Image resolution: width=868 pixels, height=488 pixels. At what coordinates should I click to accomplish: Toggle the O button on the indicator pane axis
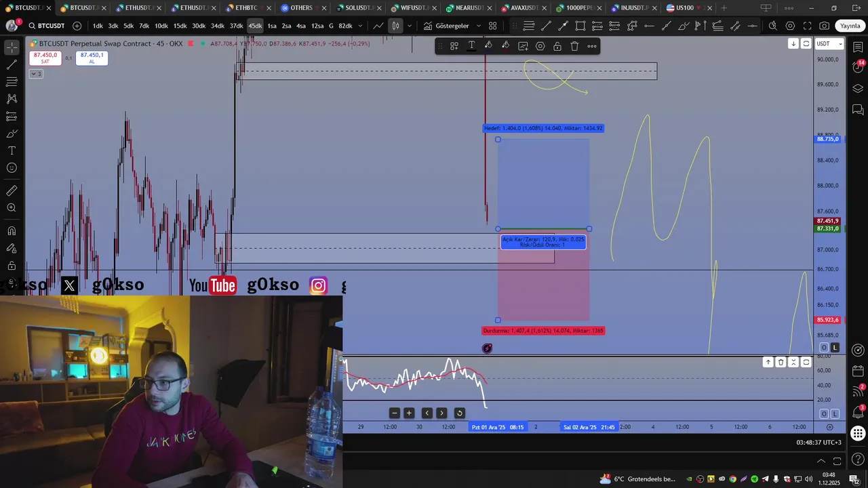(824, 414)
